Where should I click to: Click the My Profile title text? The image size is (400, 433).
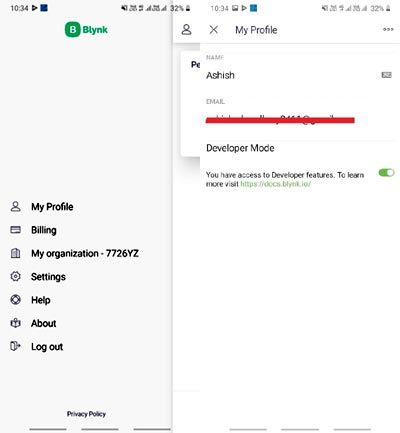pos(256,30)
